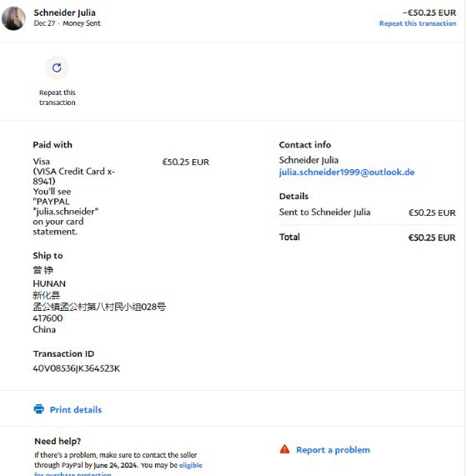Click the top-right Repeat this transaction link

(x=418, y=23)
